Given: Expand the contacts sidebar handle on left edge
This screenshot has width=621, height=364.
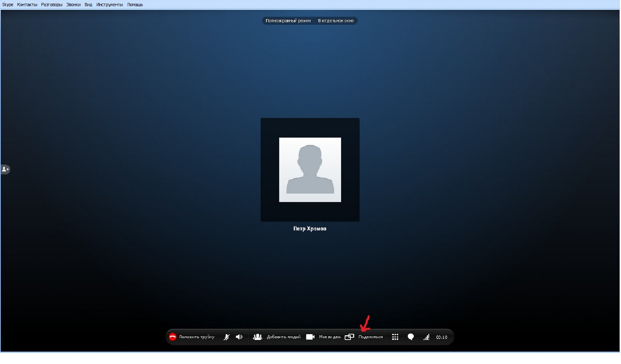Looking at the screenshot, I should (5, 169).
